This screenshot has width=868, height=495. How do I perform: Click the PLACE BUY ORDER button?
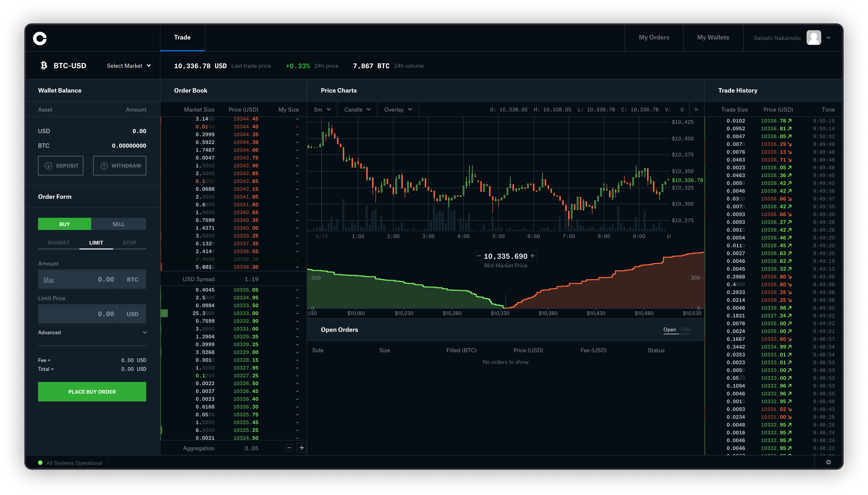[x=92, y=391]
